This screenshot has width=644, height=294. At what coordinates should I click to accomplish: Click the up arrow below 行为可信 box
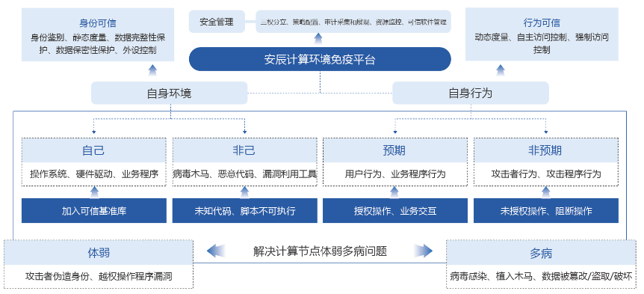coord(501,70)
